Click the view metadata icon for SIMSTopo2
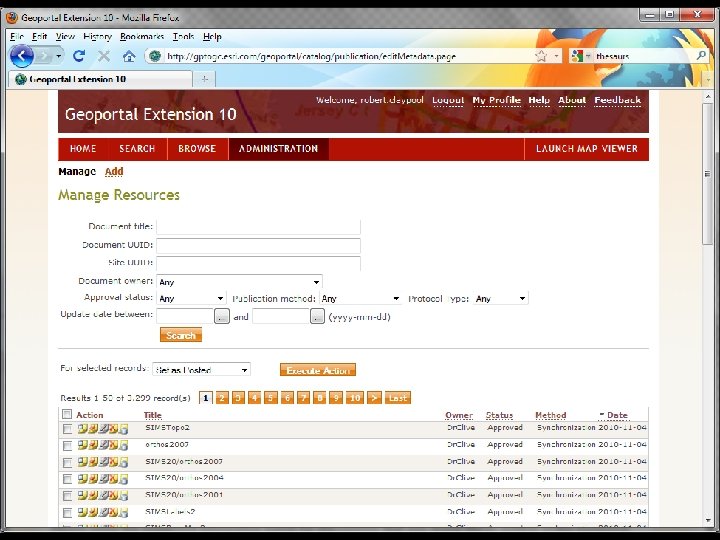 82,429
